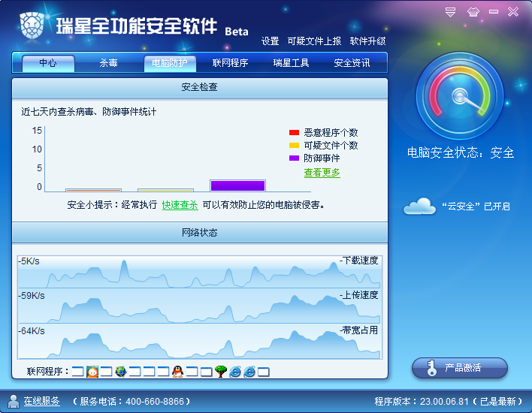Click the online service person icon
532x413 pixels.
[14, 402]
